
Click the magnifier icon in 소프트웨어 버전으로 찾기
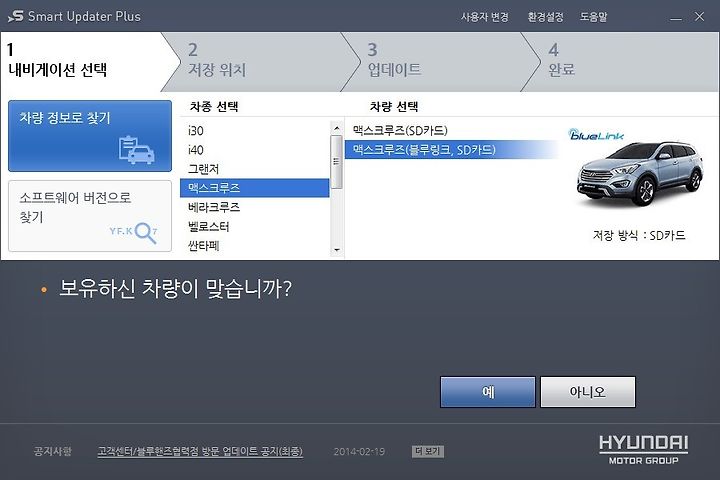tap(146, 233)
